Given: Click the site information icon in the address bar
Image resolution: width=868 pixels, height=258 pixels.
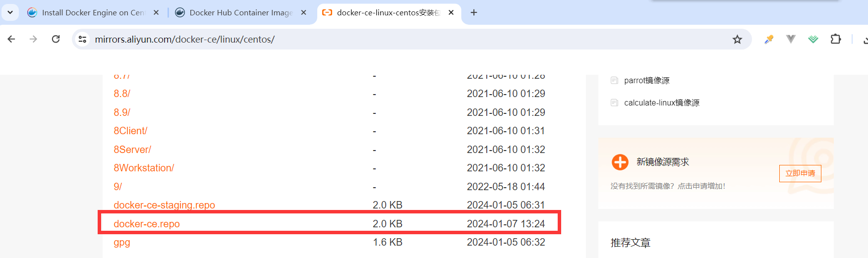Looking at the screenshot, I should tap(83, 39).
